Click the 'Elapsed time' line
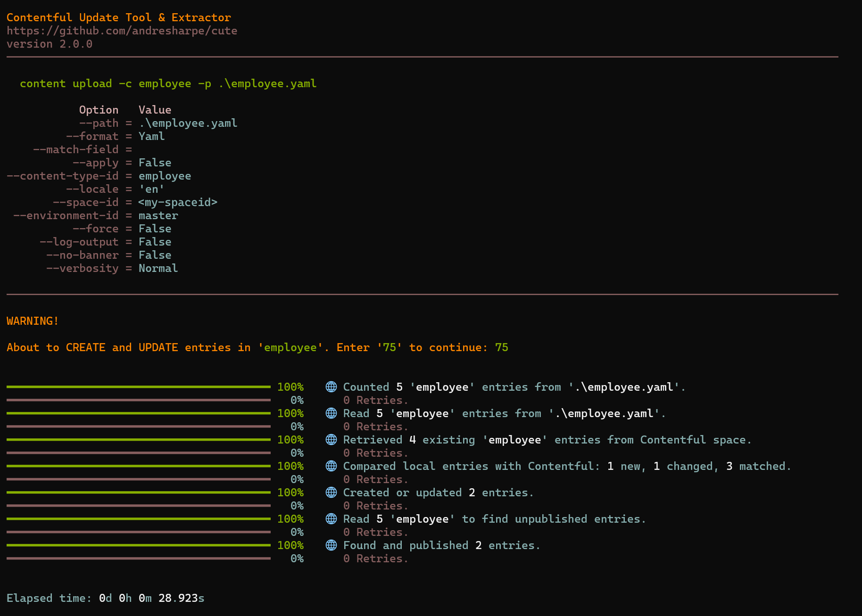The image size is (862, 616). tap(106, 598)
